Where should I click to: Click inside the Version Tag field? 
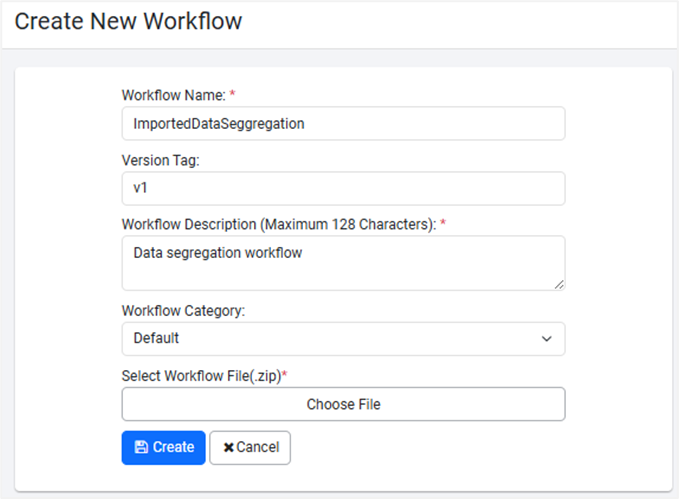(343, 189)
